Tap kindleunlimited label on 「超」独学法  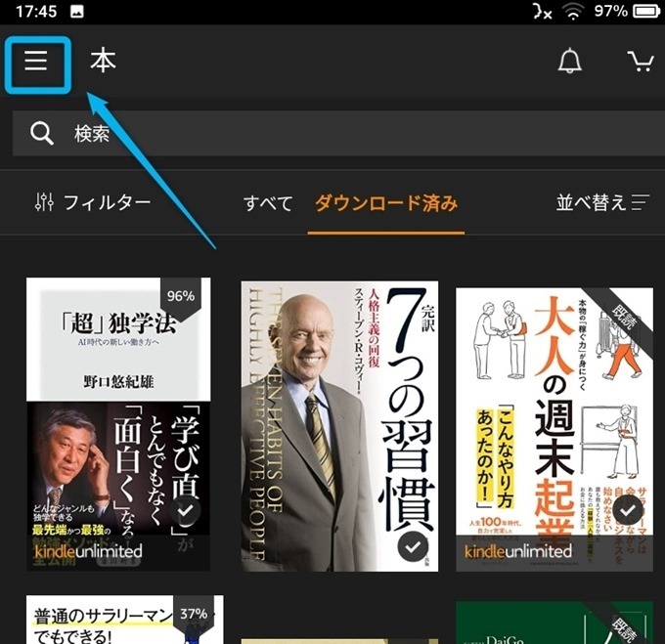click(x=88, y=551)
